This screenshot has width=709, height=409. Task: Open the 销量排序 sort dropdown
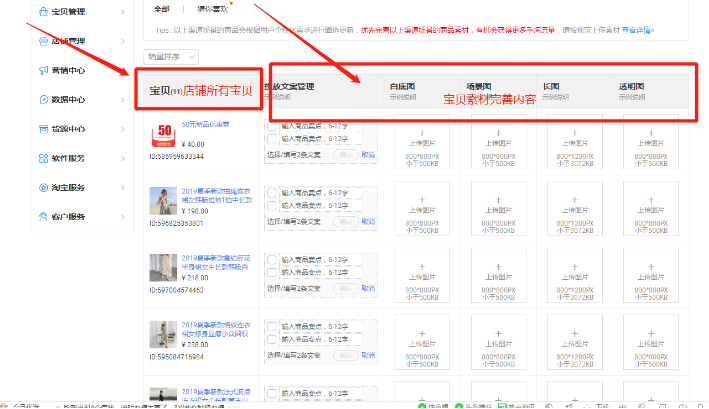point(167,56)
